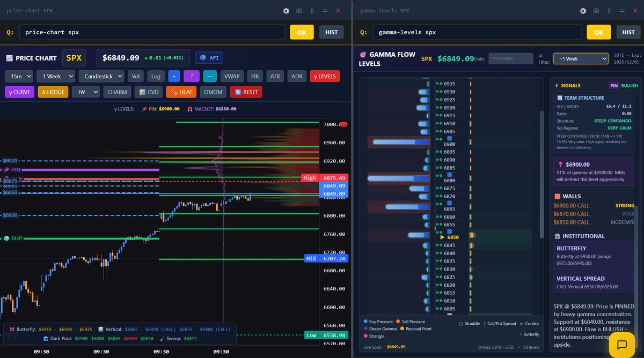Click the Low 6538.98 price label

click(x=326, y=335)
